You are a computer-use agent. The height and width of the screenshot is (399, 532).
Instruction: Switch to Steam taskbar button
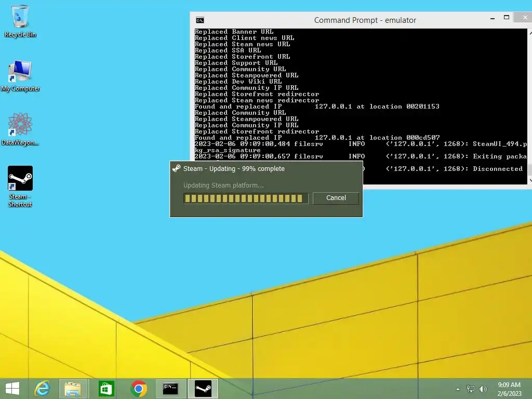click(203, 389)
